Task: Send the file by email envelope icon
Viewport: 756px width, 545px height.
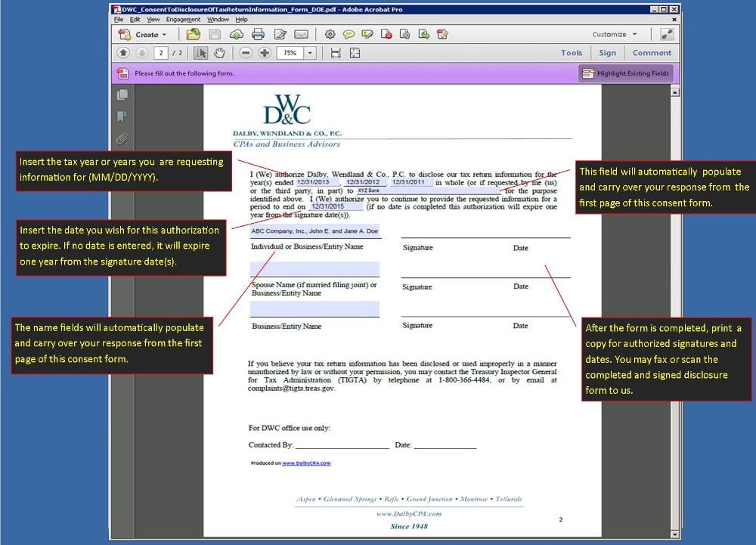Action: click(302, 34)
